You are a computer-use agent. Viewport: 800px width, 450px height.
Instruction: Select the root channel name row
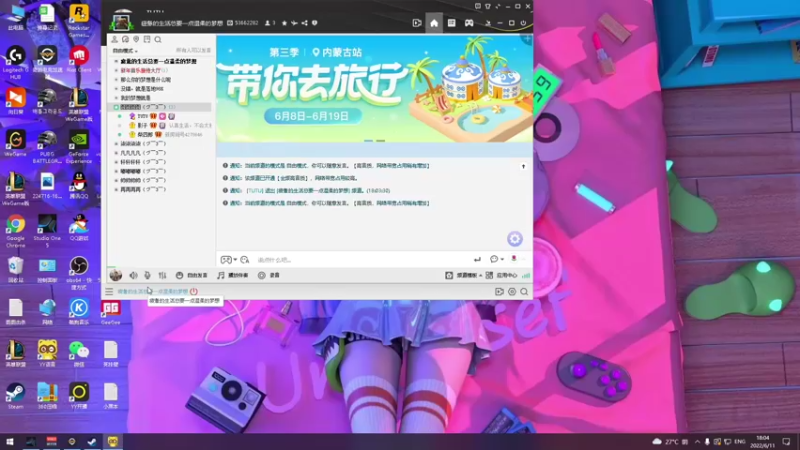[161, 61]
